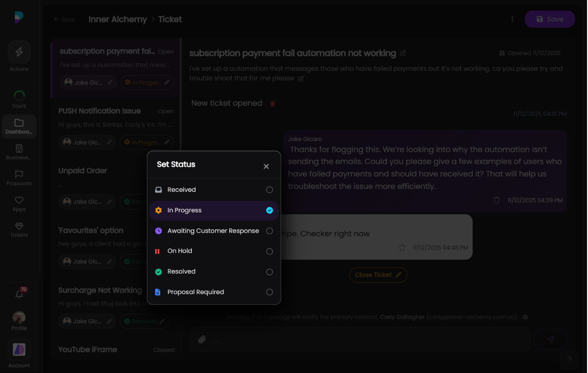Select the Resolved status radio button
The width and height of the screenshot is (588, 373).
point(270,272)
